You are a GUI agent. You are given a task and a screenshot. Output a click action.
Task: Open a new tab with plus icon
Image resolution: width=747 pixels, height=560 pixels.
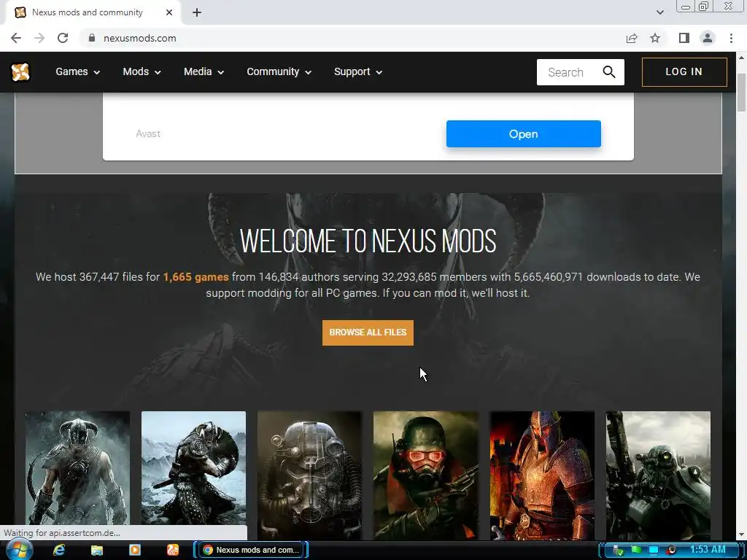pyautogui.click(x=197, y=13)
